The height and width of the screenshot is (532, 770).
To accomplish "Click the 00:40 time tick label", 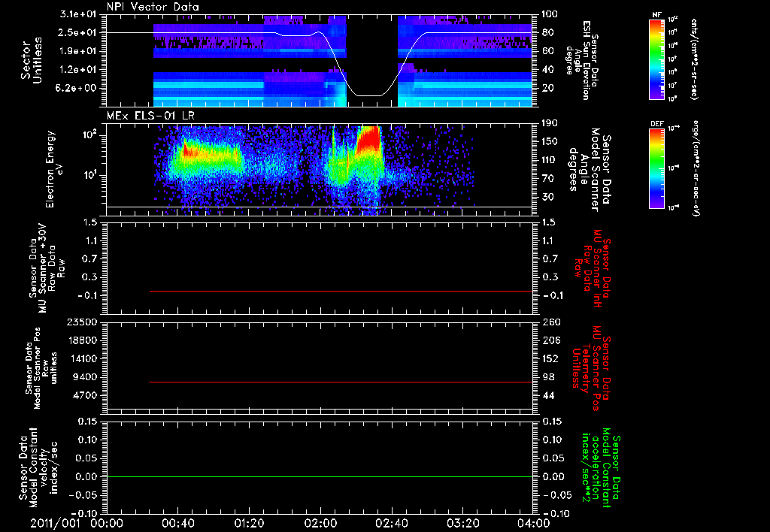I will [177, 523].
